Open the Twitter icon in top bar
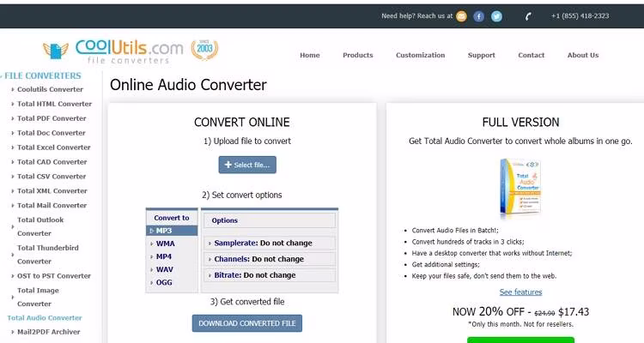 [496, 16]
